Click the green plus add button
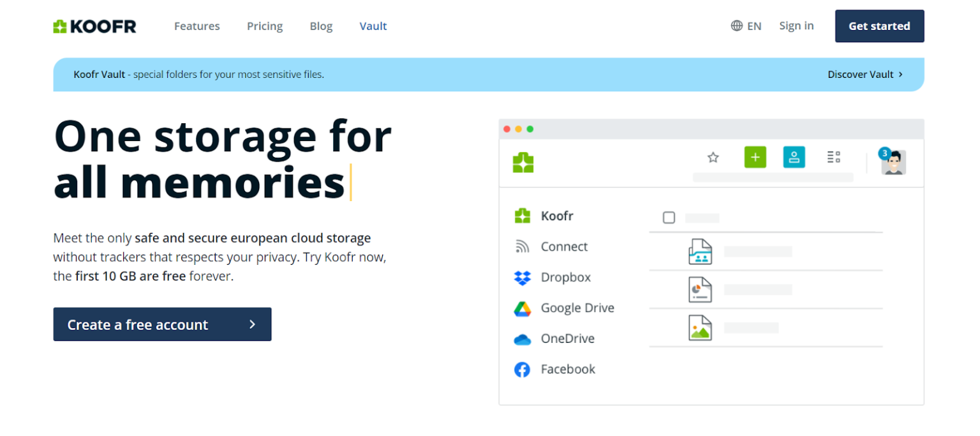The image size is (980, 436). 755,157
